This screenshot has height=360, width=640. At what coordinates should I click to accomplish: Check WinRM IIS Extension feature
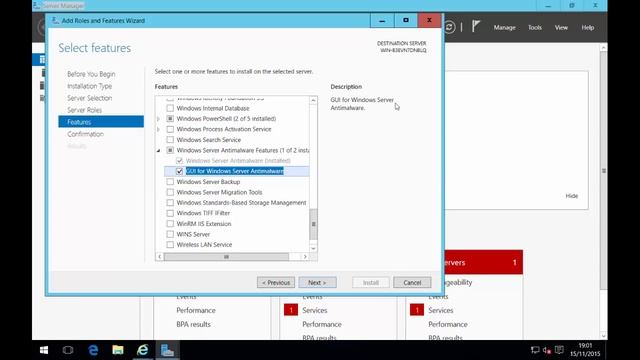pyautogui.click(x=170, y=224)
